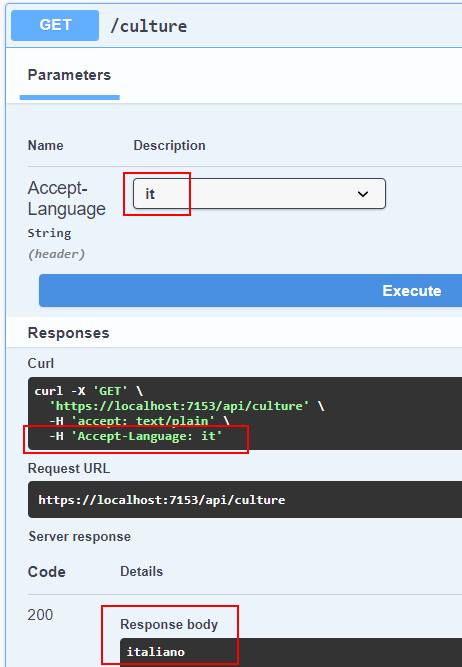Click the GET method badge
This screenshot has width=462, height=667.
[x=55, y=25]
